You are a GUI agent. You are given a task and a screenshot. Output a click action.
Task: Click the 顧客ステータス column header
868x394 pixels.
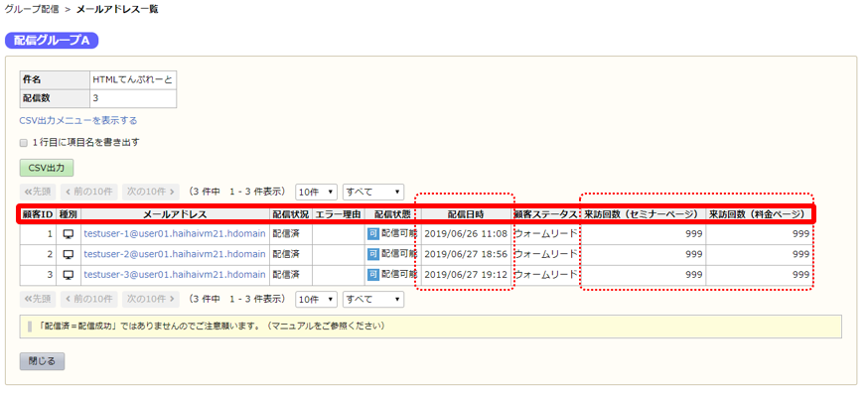tap(545, 214)
